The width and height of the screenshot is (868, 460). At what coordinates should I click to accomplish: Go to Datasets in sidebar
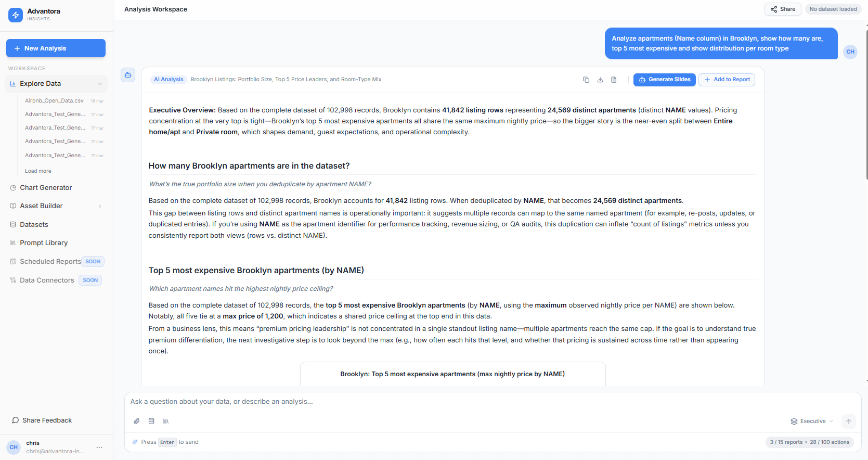click(x=34, y=225)
